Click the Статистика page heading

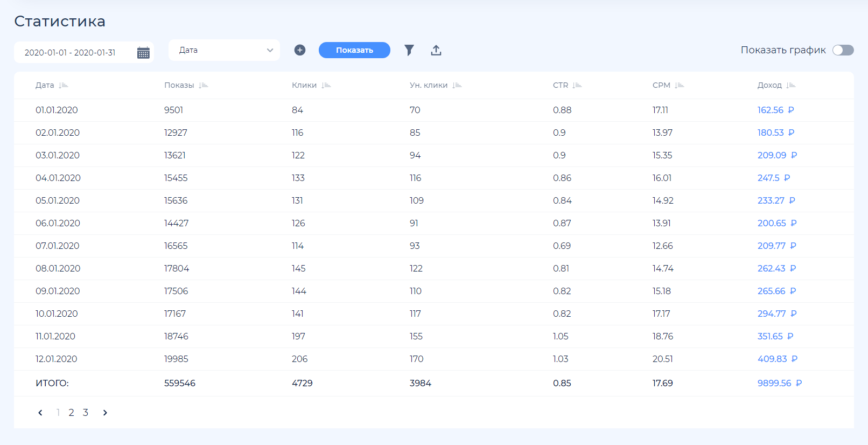pos(60,21)
